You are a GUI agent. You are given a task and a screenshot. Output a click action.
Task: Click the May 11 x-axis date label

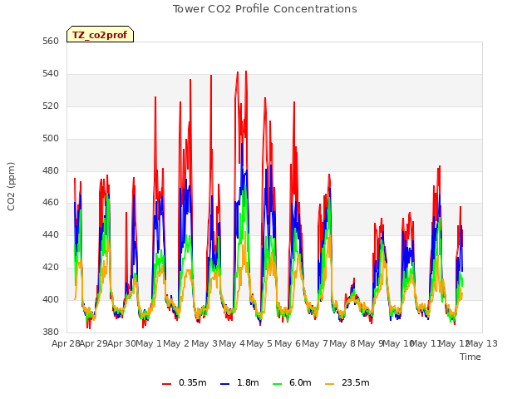pos(426,343)
